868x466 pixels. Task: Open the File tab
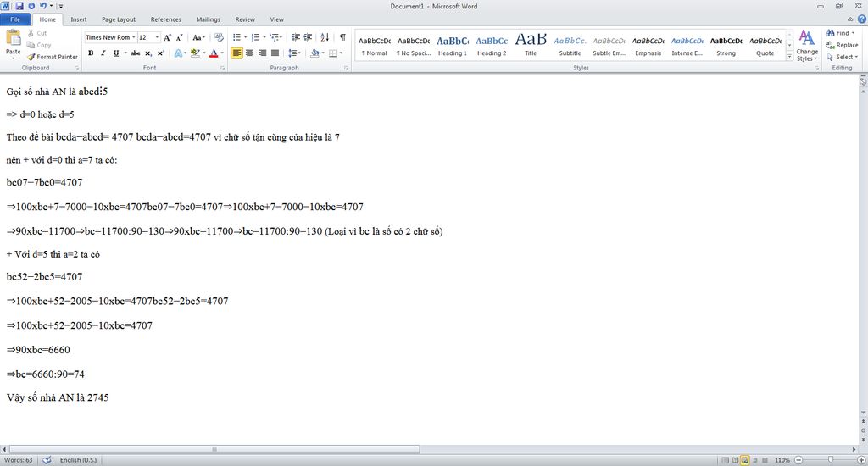coord(15,19)
